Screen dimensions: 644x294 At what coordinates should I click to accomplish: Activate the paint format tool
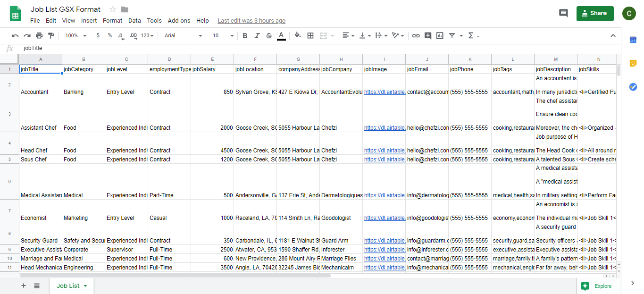coord(51,35)
